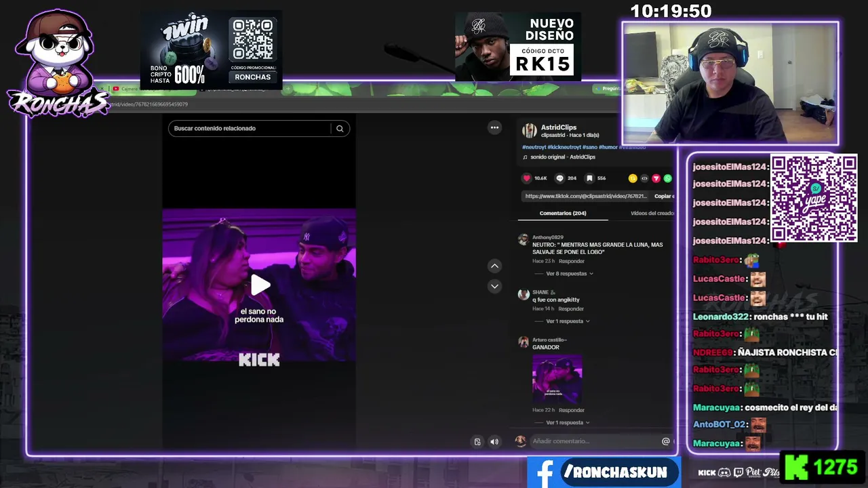Click Leonardo322's chat message

click(760, 317)
